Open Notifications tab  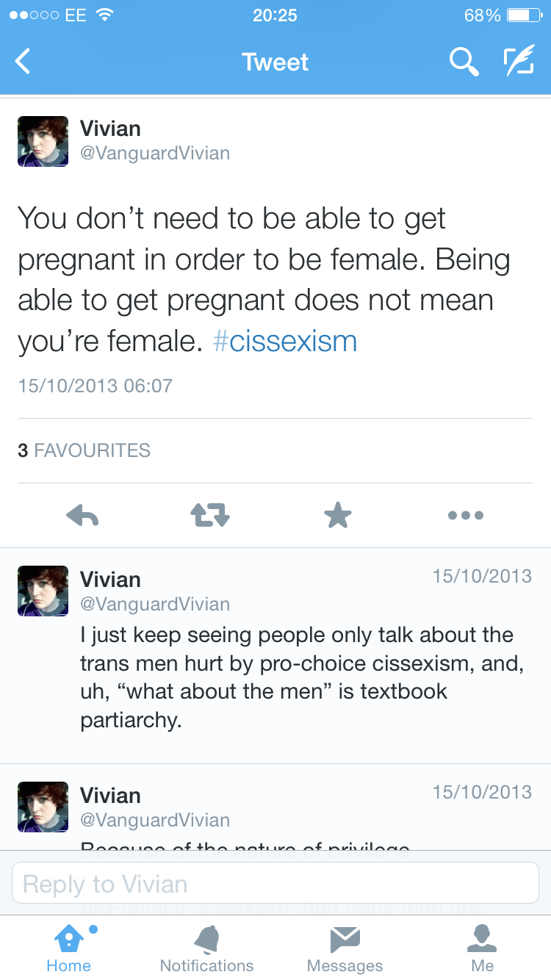[x=206, y=948]
